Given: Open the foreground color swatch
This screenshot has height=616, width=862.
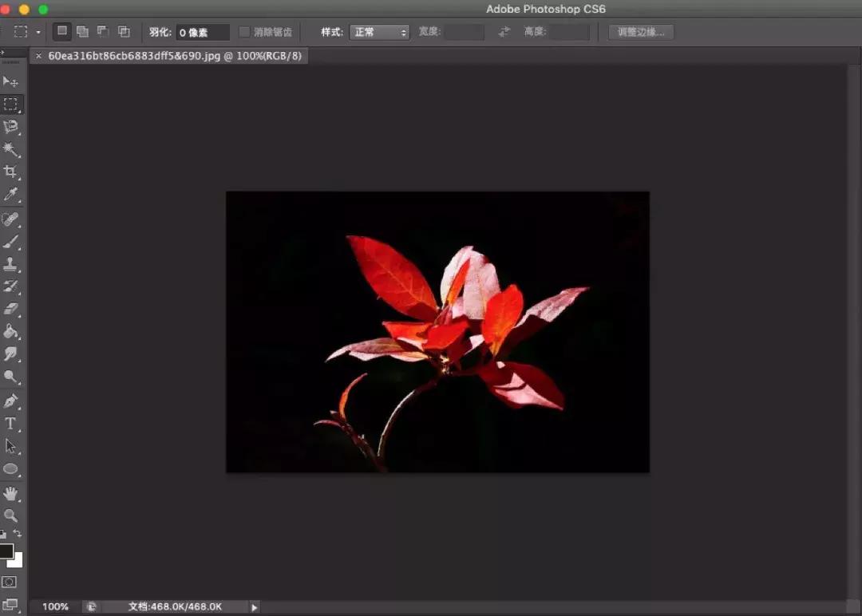Looking at the screenshot, I should point(6,551).
